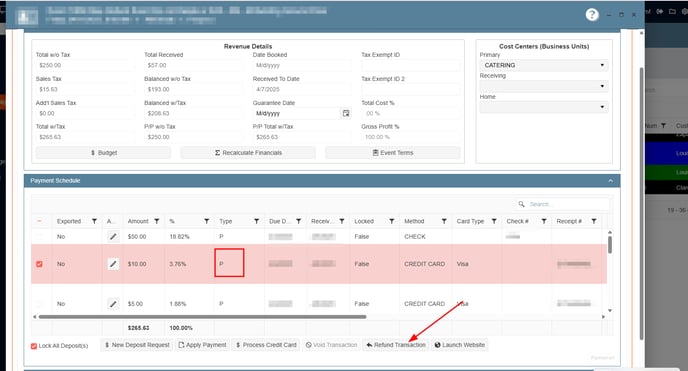The width and height of the screenshot is (688, 371).
Task: Open the help question mark icon
Action: (x=592, y=15)
